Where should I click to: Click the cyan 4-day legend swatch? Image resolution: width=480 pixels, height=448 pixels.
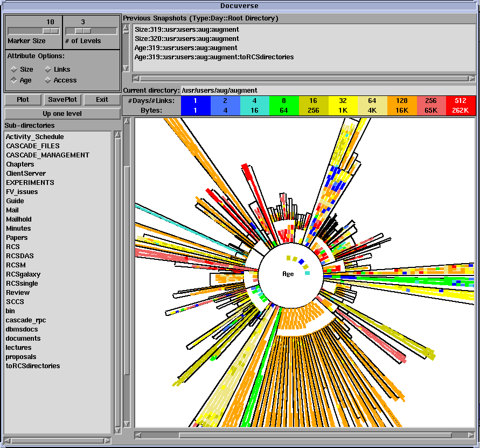(255, 106)
